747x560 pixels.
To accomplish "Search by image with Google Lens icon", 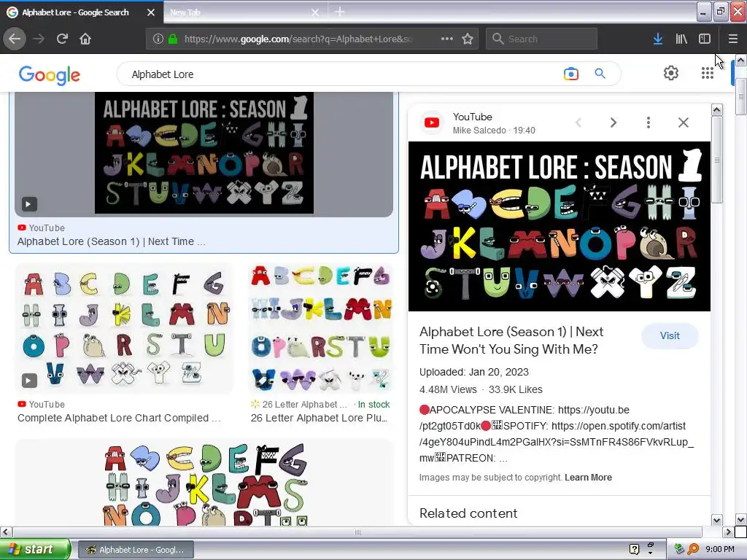I will (570, 74).
